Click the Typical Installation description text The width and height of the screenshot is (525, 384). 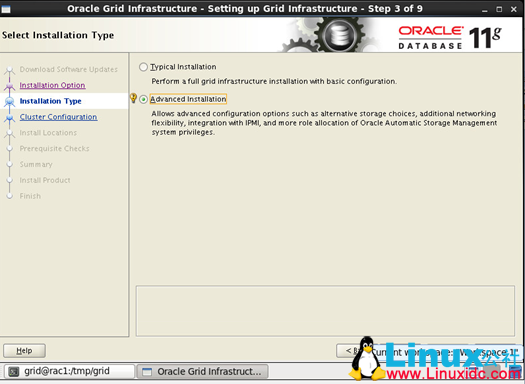click(274, 81)
